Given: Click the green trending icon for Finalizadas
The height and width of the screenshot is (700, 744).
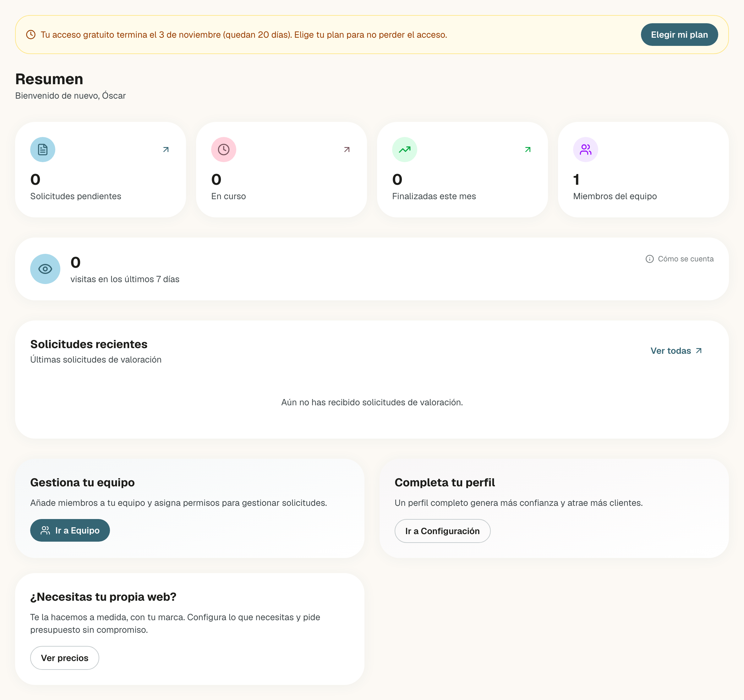Looking at the screenshot, I should click(405, 150).
